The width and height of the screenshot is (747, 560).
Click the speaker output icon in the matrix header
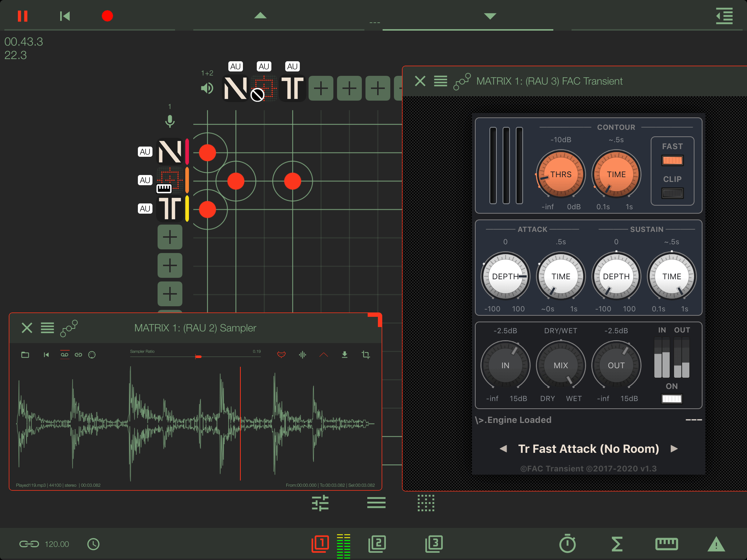[x=207, y=87]
